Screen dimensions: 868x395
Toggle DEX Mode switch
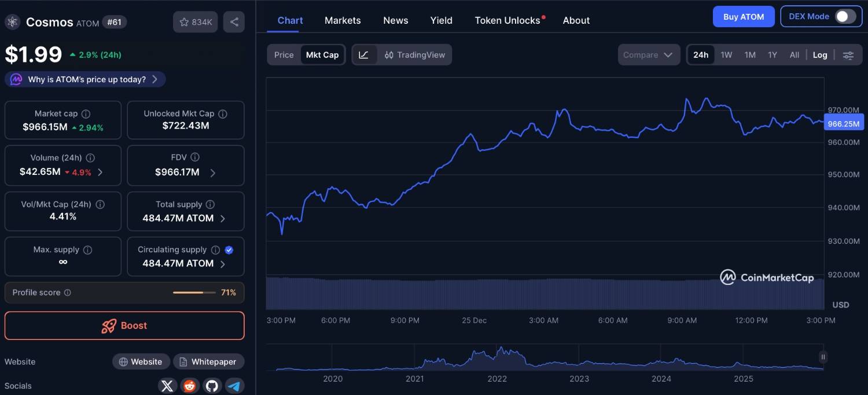(x=845, y=16)
